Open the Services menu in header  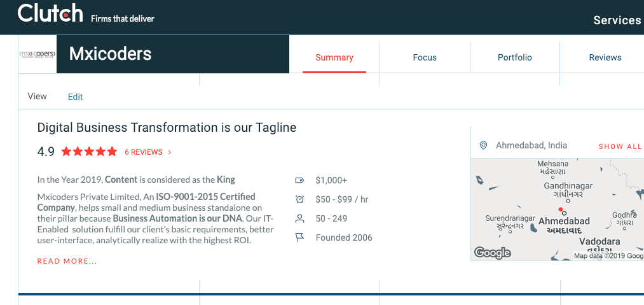point(617,20)
